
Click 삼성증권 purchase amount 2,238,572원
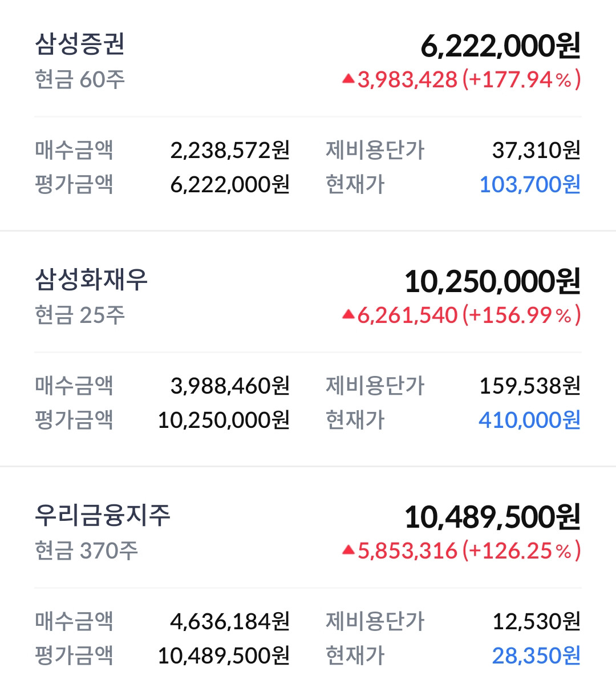pyautogui.click(x=230, y=150)
